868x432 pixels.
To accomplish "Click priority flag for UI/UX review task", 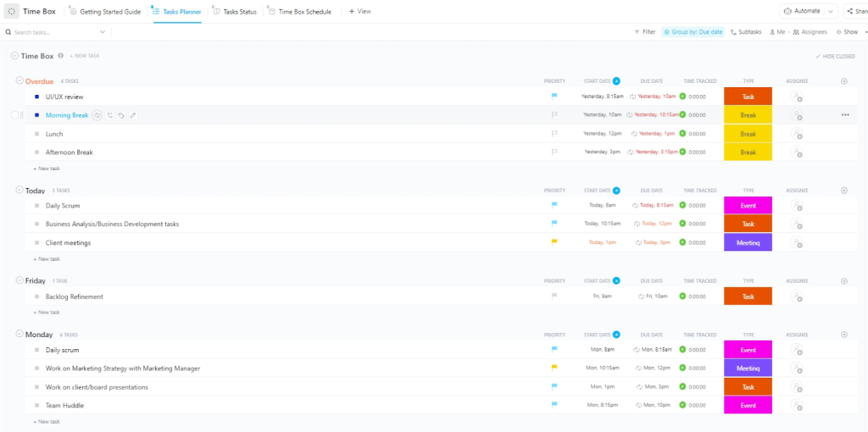I will 554,97.
